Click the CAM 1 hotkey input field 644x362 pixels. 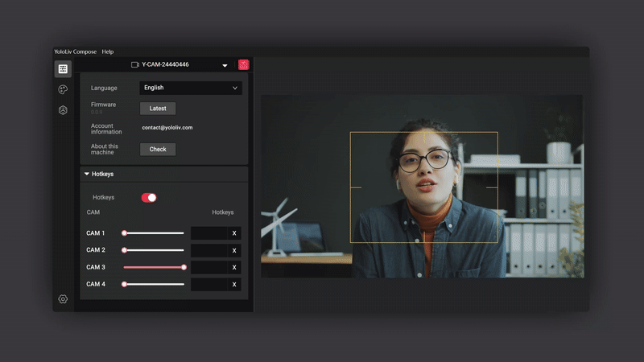pyautogui.click(x=209, y=233)
